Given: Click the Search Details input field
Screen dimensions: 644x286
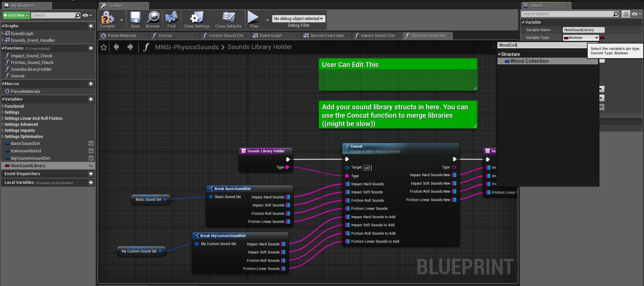Looking at the screenshot, I should (x=566, y=14).
